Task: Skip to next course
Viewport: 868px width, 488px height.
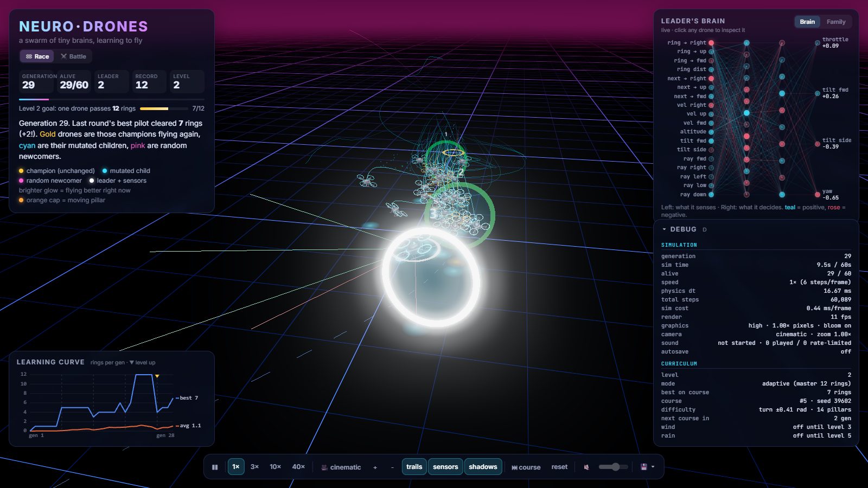Action: pos(526,467)
